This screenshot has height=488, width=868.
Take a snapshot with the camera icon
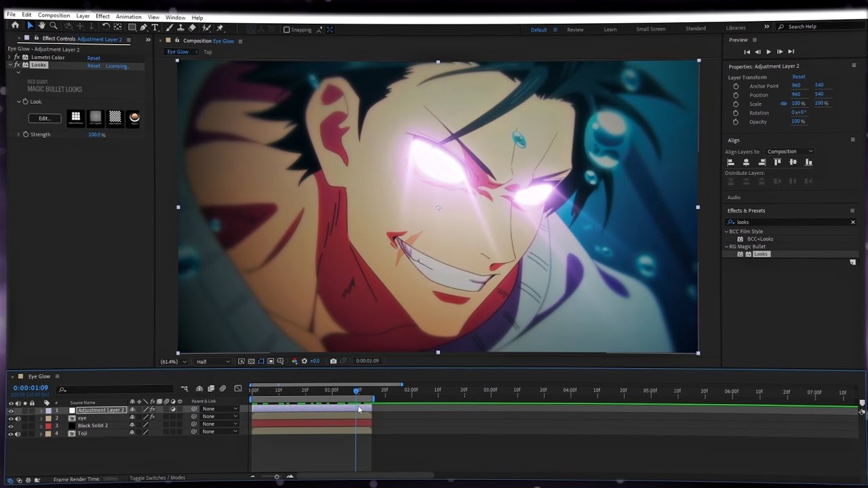point(333,361)
